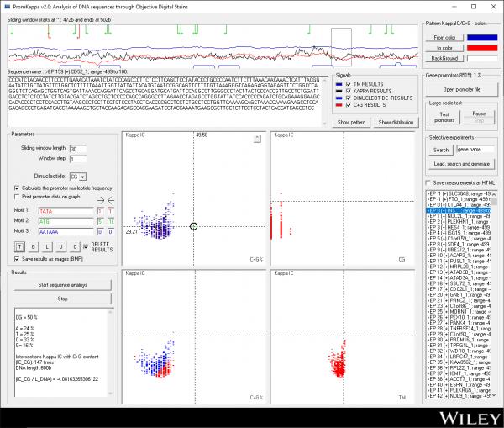Click the T letter button

[x=19, y=247]
